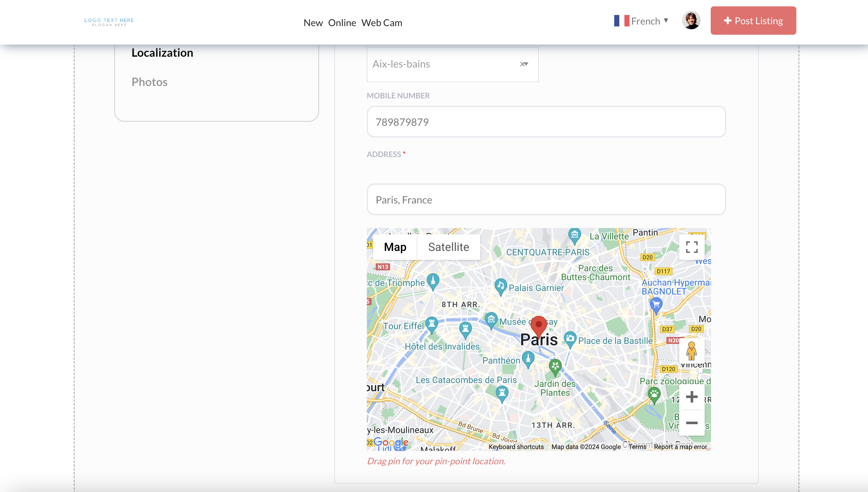Click the Tour Eiffel landmark marker
868x492 pixels.
click(431, 324)
